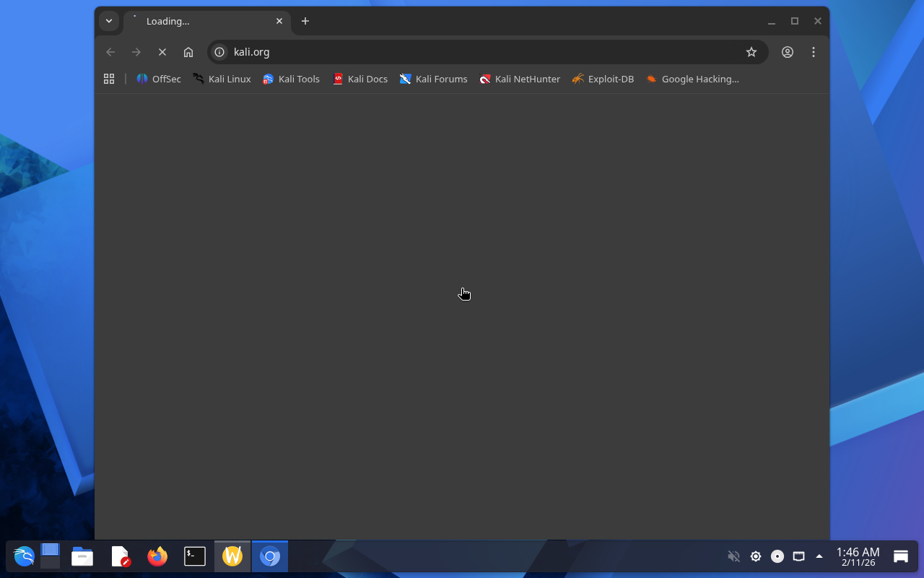Go to Kali Docs bookmark
Viewport: 924px width, 578px height.
pyautogui.click(x=359, y=79)
